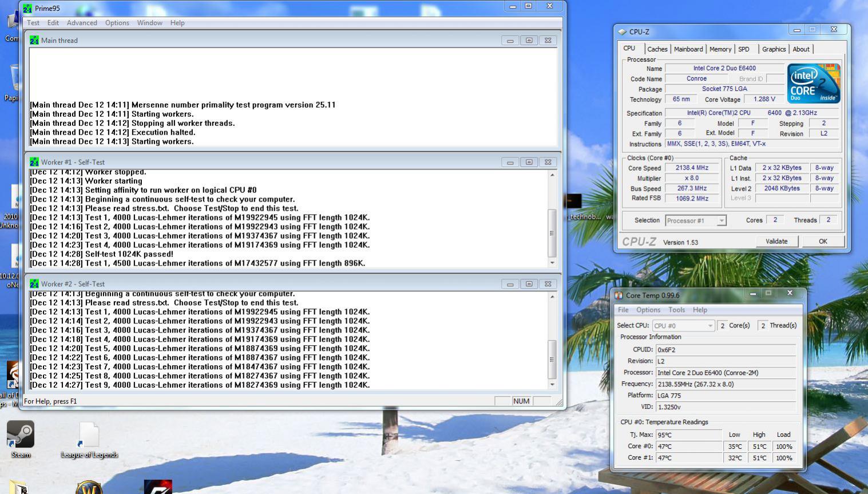
Task: Open the Steam desktop shortcut
Action: point(21,440)
